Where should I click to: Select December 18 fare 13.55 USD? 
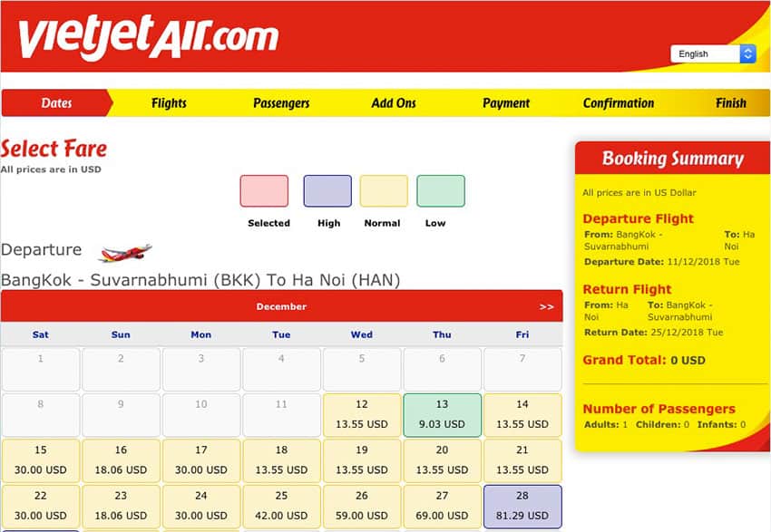coord(281,460)
